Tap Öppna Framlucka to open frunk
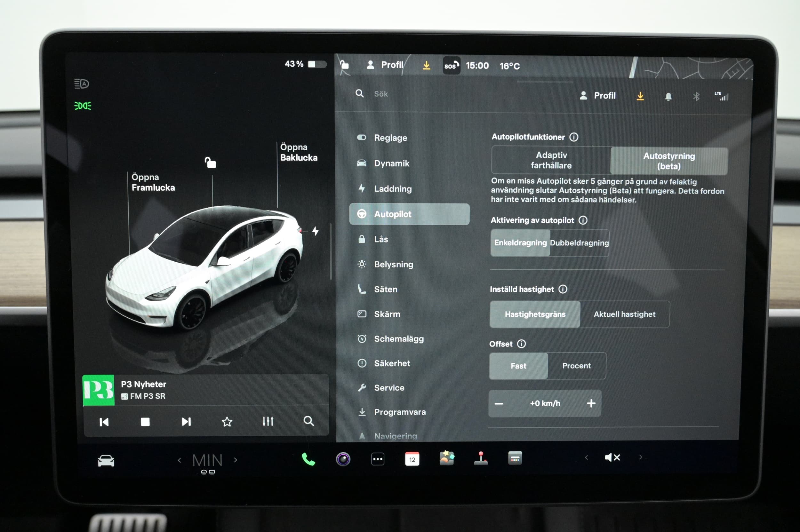Image resolution: width=800 pixels, height=532 pixels. [153, 182]
